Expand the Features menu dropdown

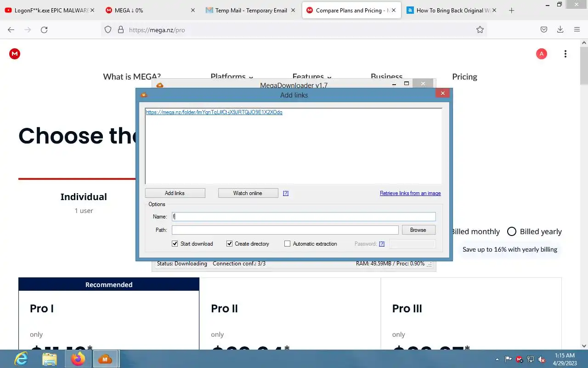[x=312, y=77]
